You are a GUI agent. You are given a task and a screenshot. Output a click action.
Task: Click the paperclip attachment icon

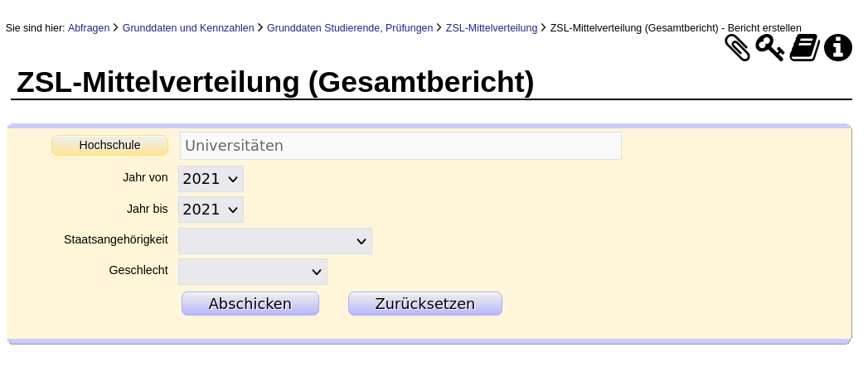737,48
